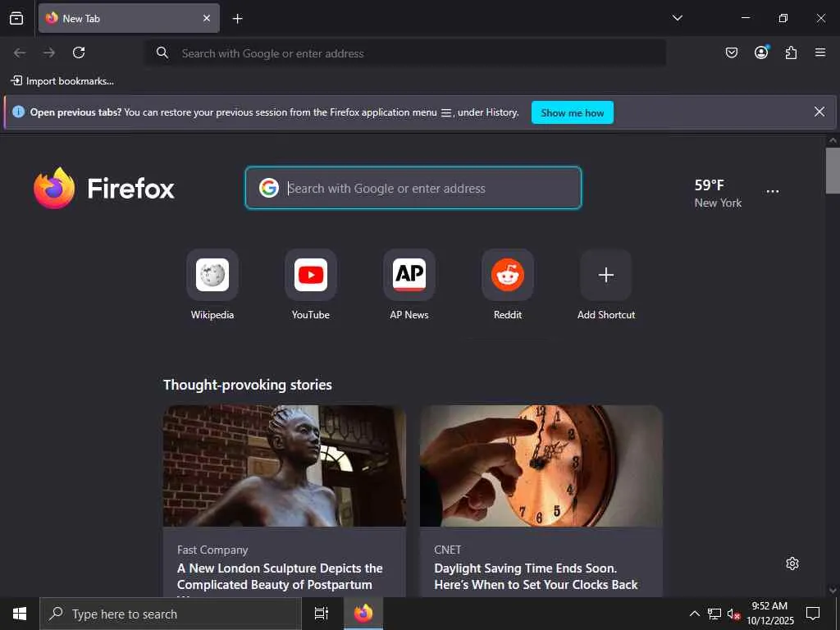
Task: Click the scrollbar up arrow
Action: [x=833, y=141]
